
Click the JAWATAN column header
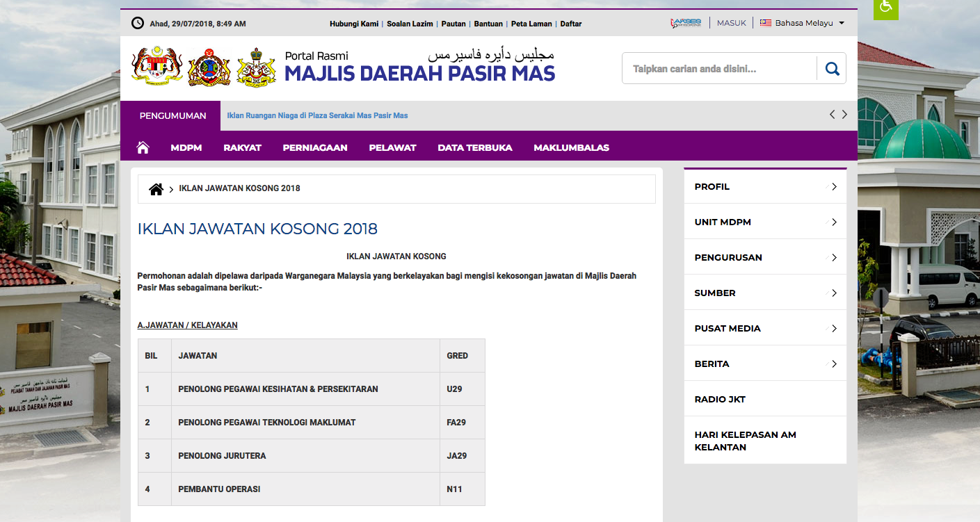click(305, 356)
